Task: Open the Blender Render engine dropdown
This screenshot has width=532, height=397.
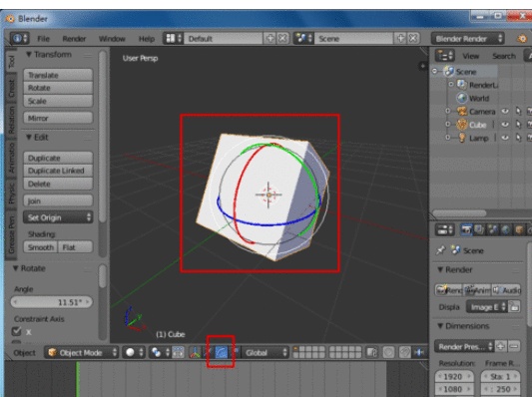Action: coord(467,38)
